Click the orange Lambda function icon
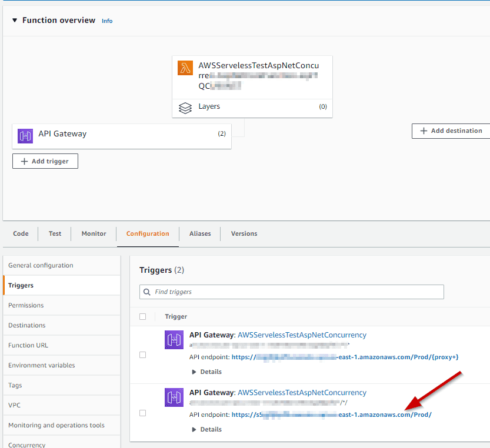490x448 pixels. pos(185,68)
